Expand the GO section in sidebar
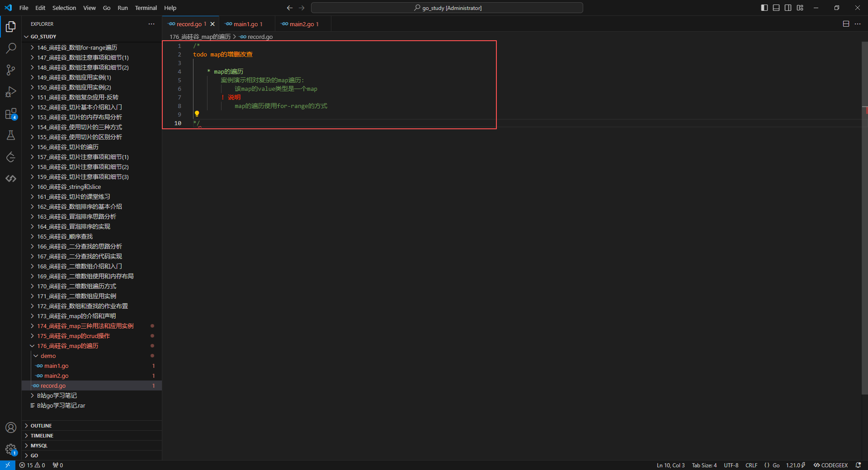 click(92, 456)
